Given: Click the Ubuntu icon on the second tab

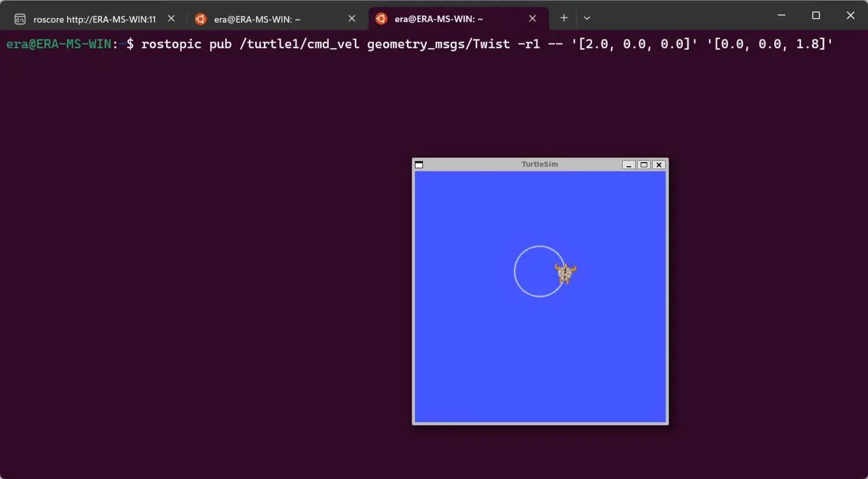Looking at the screenshot, I should [201, 19].
